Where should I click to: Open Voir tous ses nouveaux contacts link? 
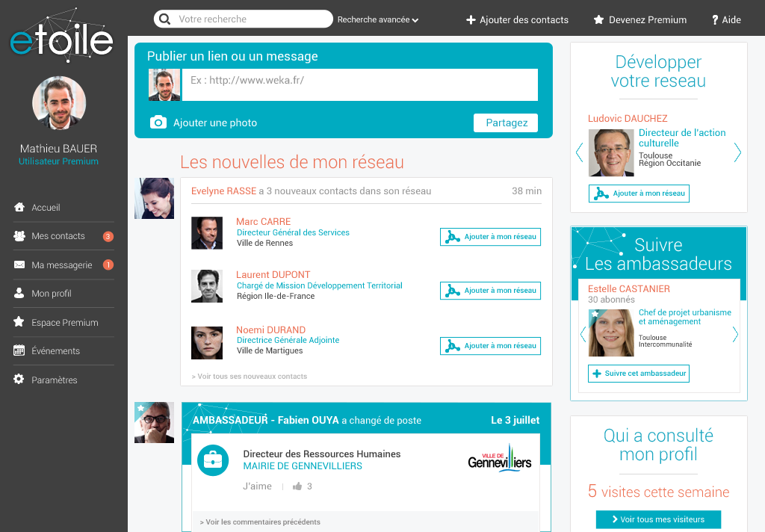click(x=250, y=377)
